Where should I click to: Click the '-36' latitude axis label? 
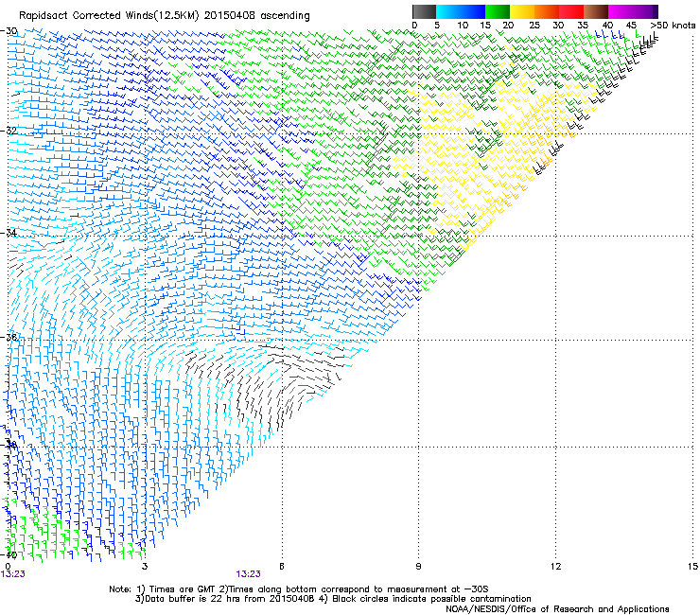coord(9,337)
